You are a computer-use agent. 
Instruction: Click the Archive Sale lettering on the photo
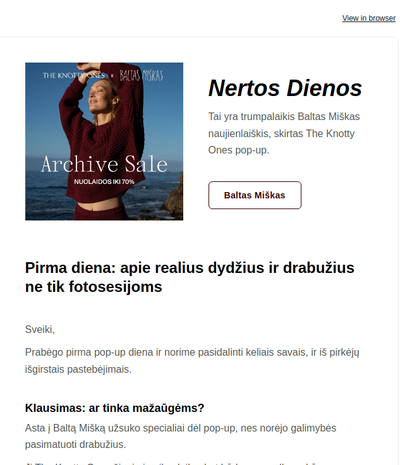(x=104, y=164)
